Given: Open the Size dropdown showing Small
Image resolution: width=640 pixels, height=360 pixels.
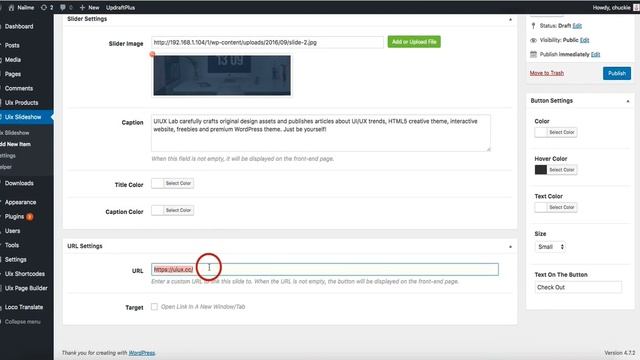Looking at the screenshot, I should tap(550, 247).
